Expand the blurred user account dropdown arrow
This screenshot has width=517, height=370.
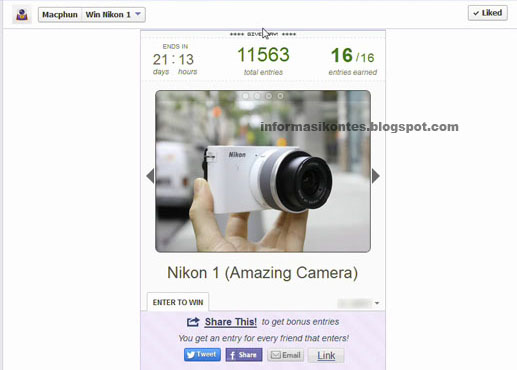(x=377, y=303)
